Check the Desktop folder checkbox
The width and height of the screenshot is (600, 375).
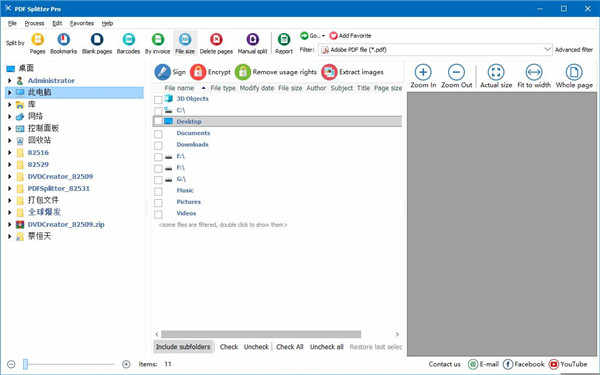[158, 122]
